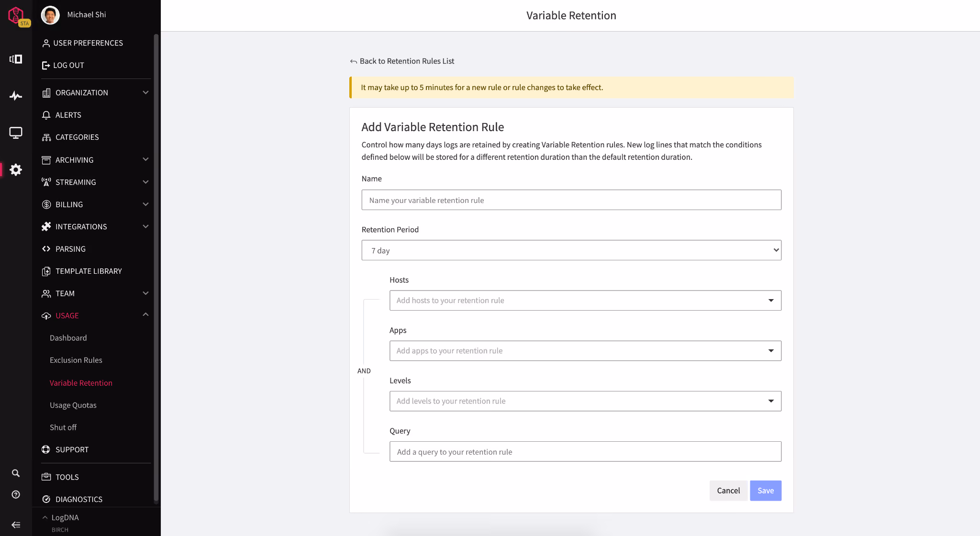Screen dimensions: 980x536
Task: Click the Categories hierarchy icon
Action: [x=46, y=137]
